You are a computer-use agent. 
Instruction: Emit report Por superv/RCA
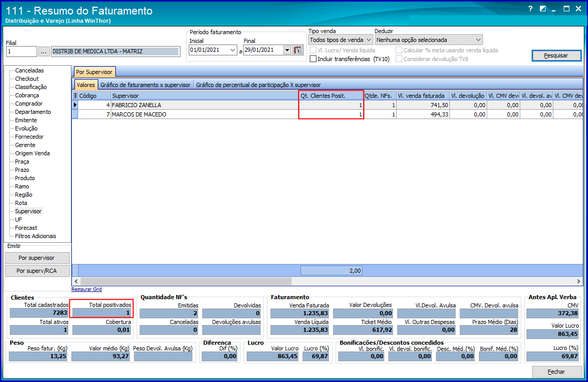click(x=37, y=271)
